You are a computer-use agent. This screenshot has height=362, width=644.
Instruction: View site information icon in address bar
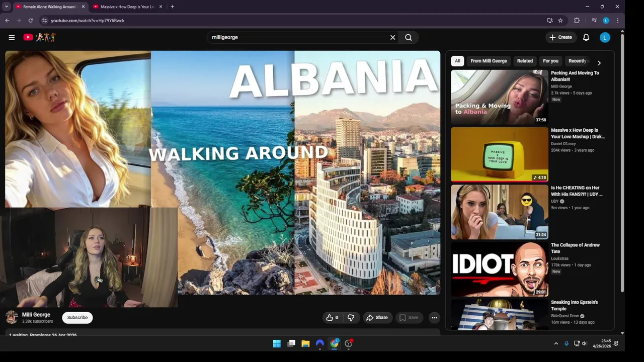point(44,21)
